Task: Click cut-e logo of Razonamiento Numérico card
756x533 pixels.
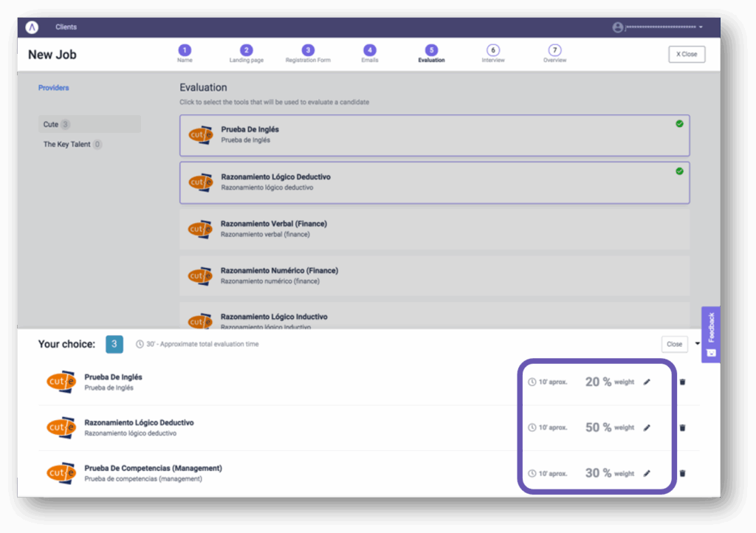Action: [x=201, y=275]
